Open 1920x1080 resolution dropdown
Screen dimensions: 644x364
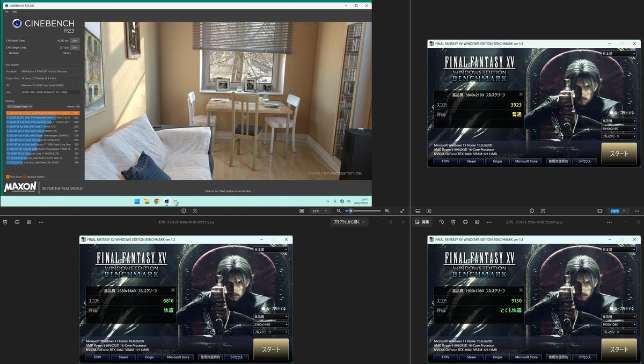click(618, 324)
